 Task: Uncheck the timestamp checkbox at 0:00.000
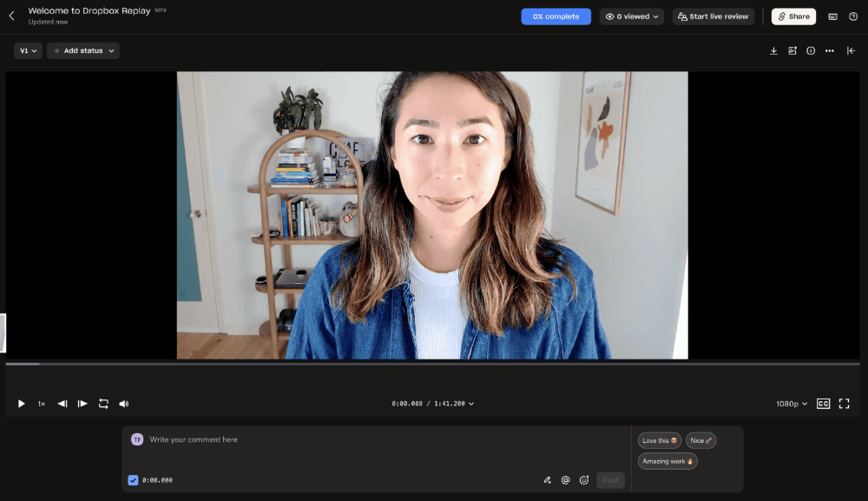133,480
